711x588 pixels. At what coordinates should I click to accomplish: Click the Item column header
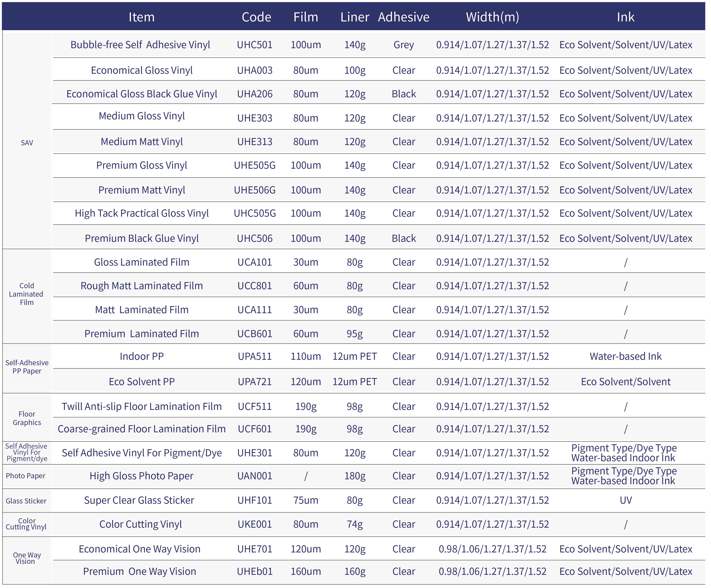142,17
